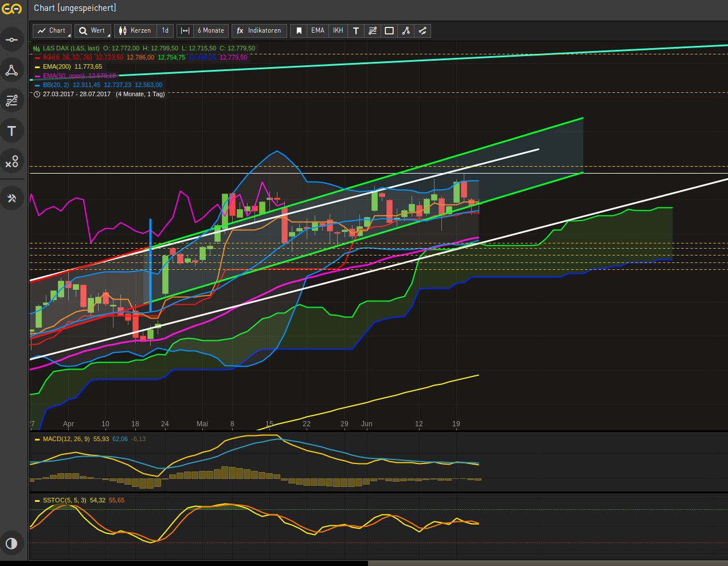The height and width of the screenshot is (566, 728).
Task: Open the Indikatoren button
Action: click(259, 31)
